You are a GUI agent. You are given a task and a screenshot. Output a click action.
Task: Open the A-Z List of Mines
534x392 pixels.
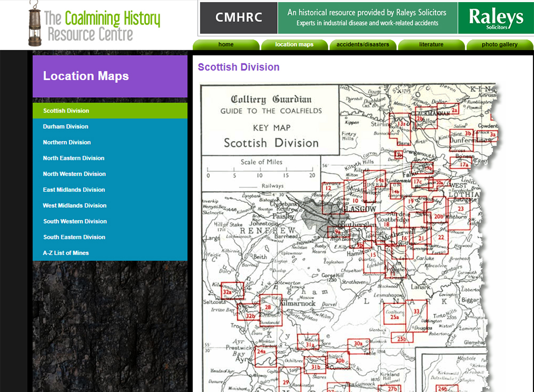click(66, 253)
